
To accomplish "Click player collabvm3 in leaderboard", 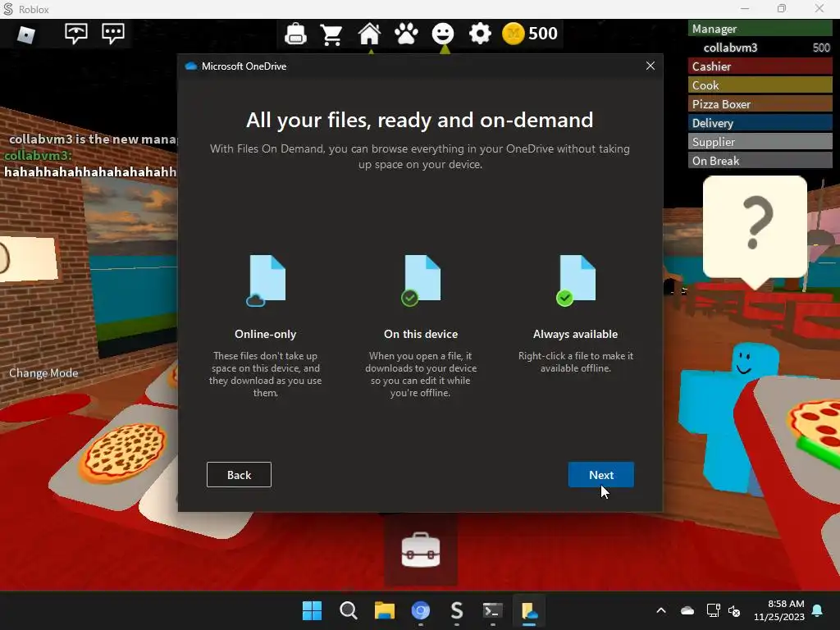I will [x=760, y=48].
